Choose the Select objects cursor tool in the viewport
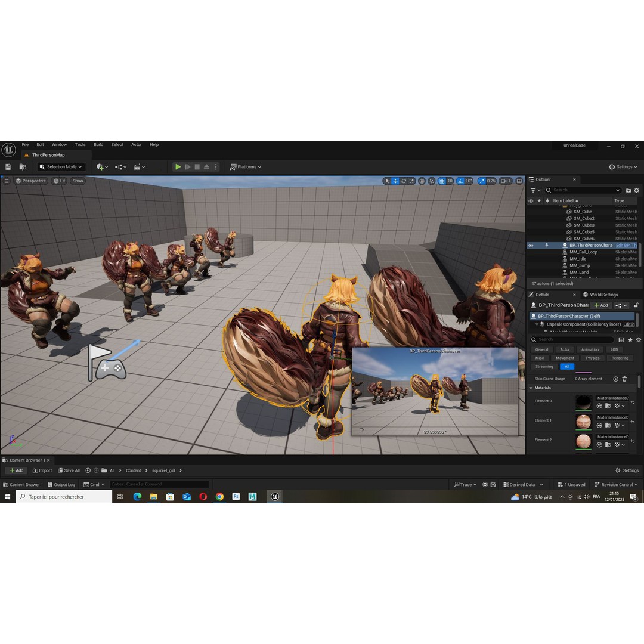 pos(387,181)
